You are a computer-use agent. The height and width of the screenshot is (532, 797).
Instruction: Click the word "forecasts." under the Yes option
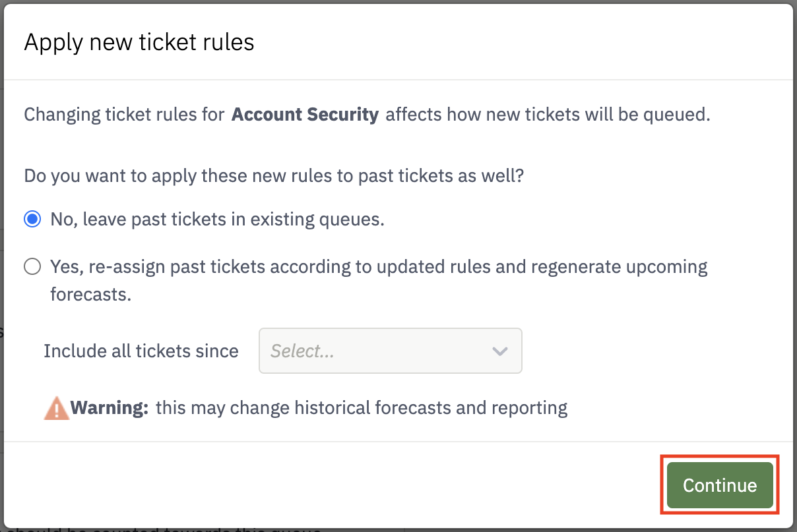pos(91,294)
